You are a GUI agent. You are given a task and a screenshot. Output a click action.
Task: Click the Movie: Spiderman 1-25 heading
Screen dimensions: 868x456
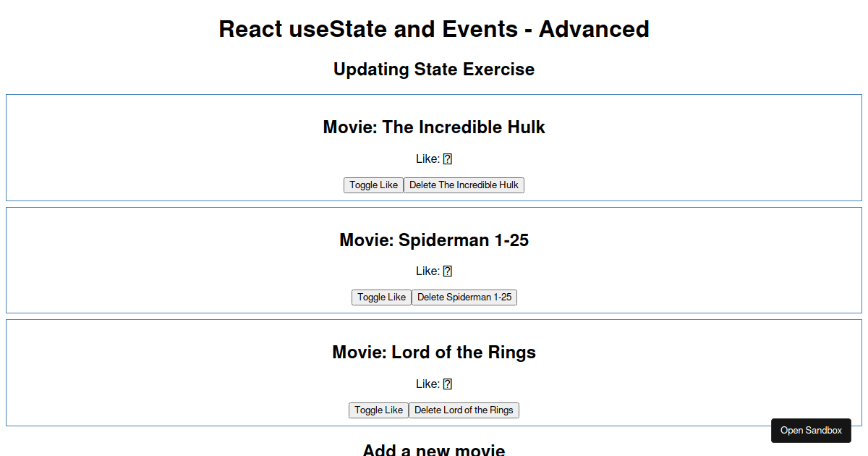434,240
